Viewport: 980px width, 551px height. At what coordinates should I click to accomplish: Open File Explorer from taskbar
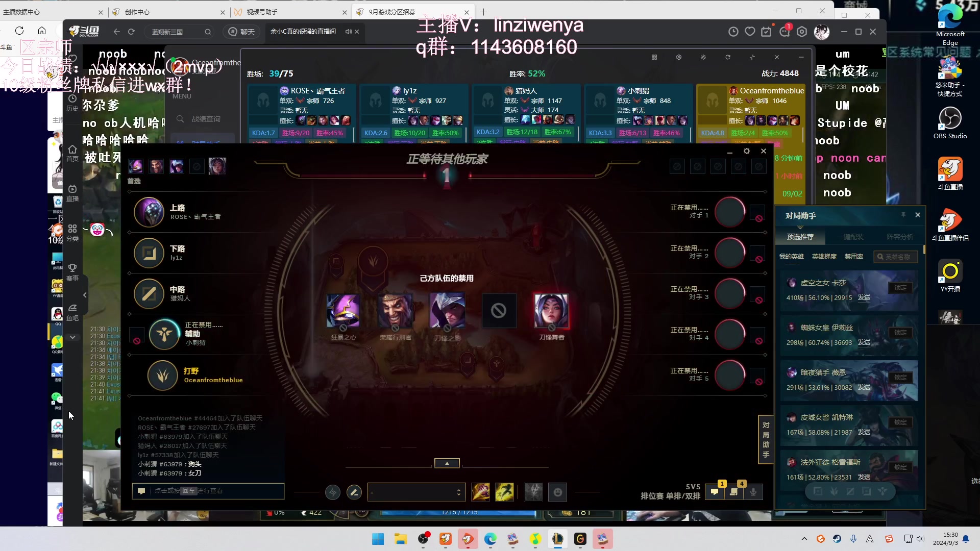(400, 539)
